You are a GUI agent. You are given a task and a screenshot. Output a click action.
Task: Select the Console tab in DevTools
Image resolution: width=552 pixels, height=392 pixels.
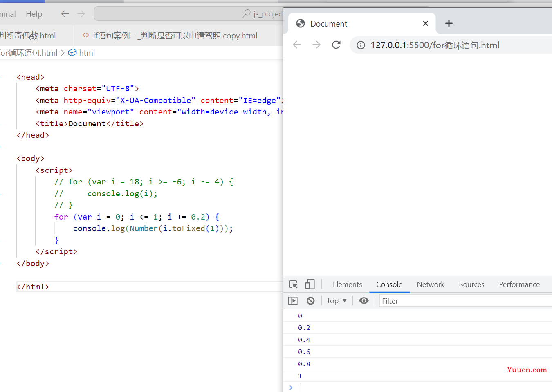(x=389, y=284)
